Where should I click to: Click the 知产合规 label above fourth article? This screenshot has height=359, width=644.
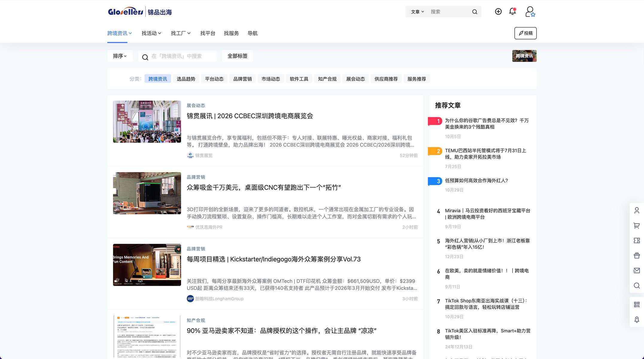(x=196, y=320)
